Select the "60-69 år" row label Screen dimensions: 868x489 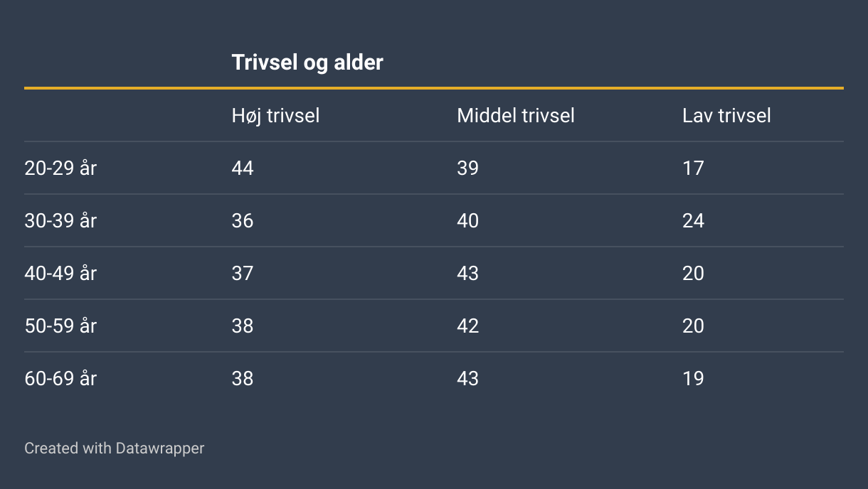pos(60,379)
